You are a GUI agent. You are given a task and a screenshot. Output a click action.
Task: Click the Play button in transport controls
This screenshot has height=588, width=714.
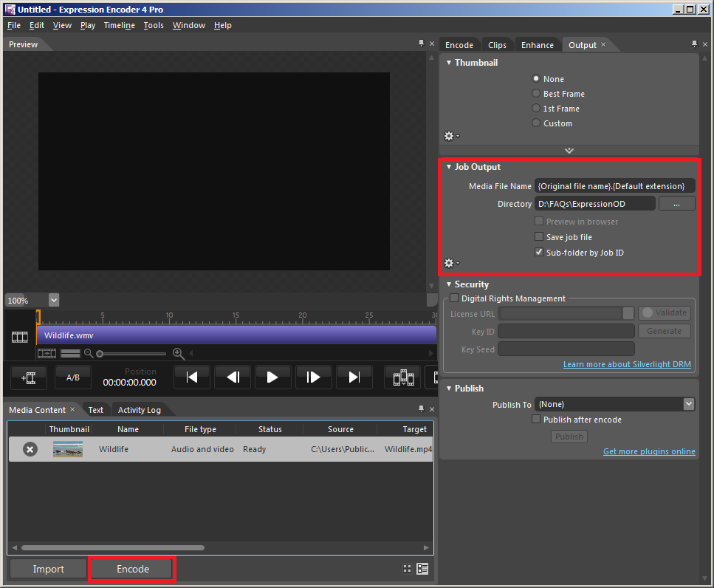(x=272, y=377)
